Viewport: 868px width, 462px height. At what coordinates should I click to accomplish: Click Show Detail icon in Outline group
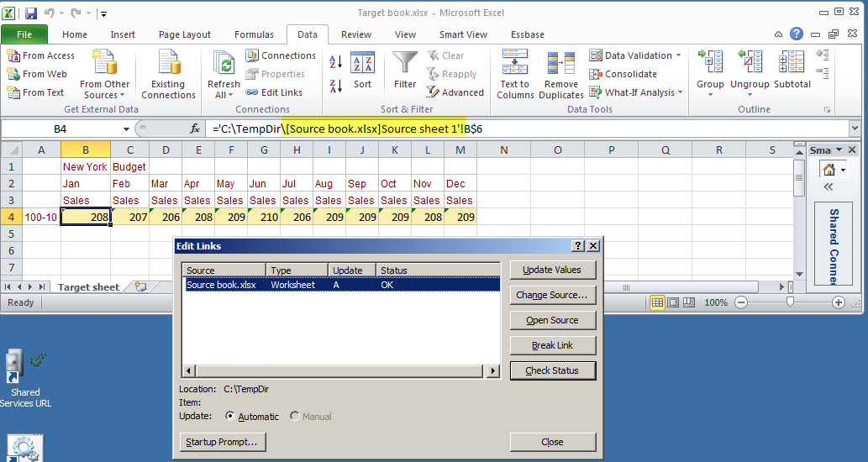point(823,55)
